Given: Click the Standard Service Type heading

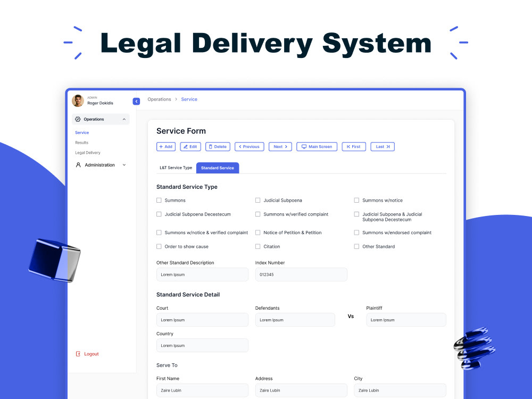Looking at the screenshot, I should 187,187.
